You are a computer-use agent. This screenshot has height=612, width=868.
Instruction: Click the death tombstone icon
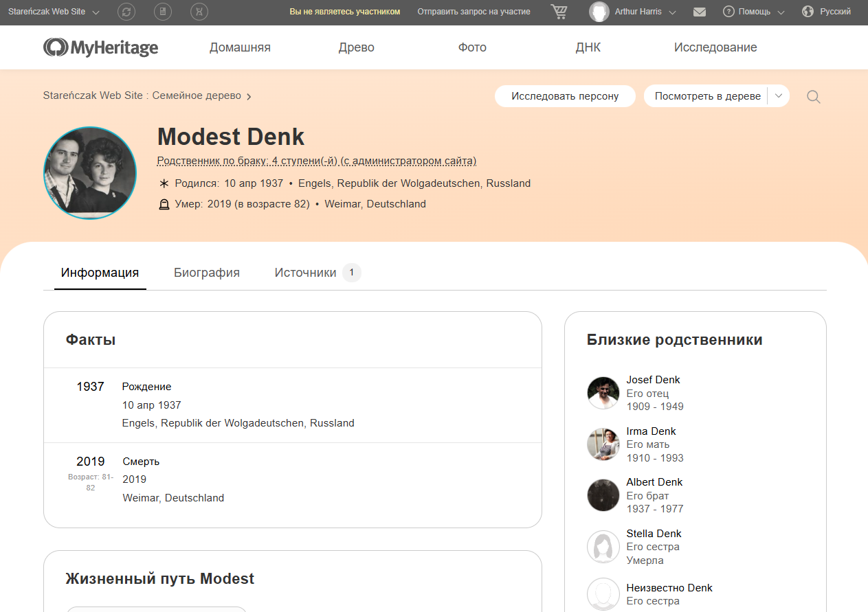tap(164, 204)
